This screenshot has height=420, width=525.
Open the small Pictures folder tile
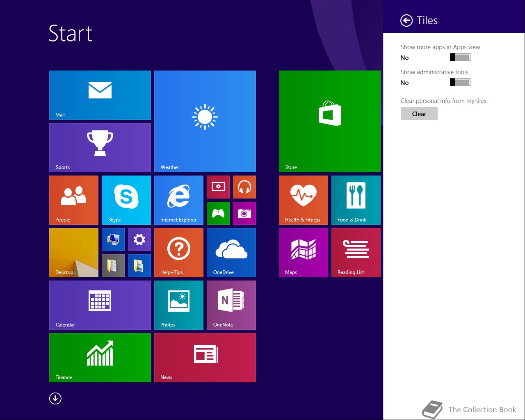point(139,266)
